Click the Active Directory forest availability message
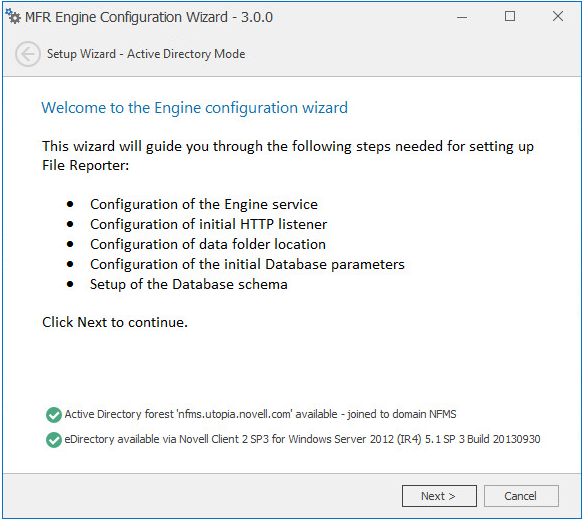Image resolution: width=584 pixels, height=521 pixels. click(x=260, y=414)
